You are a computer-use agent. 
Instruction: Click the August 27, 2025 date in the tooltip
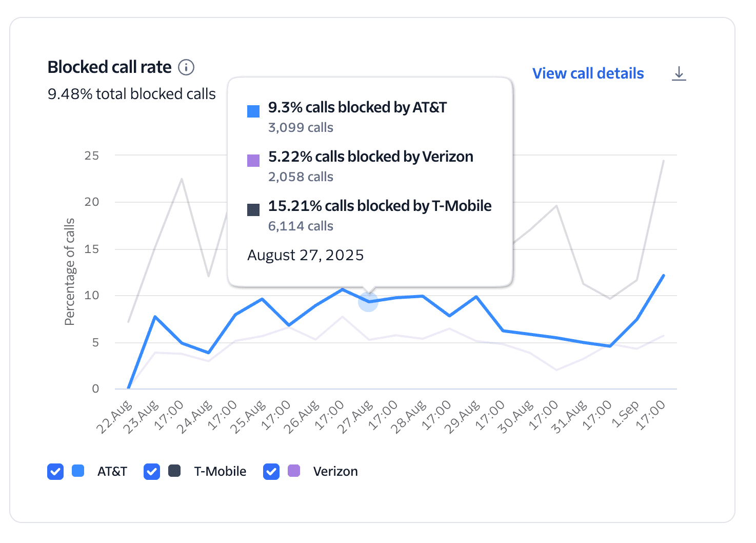[x=305, y=255]
